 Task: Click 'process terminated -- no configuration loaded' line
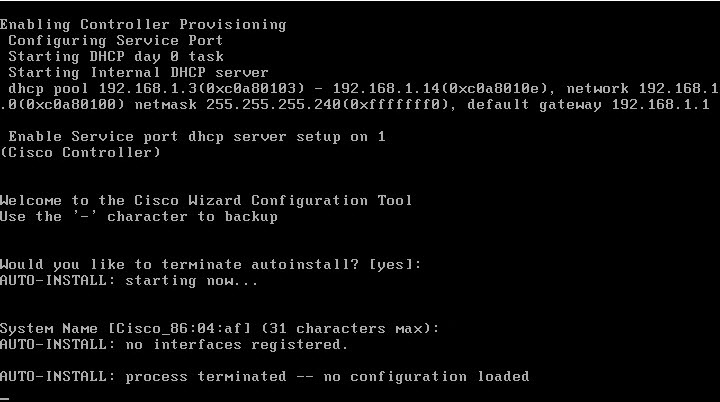click(327, 377)
